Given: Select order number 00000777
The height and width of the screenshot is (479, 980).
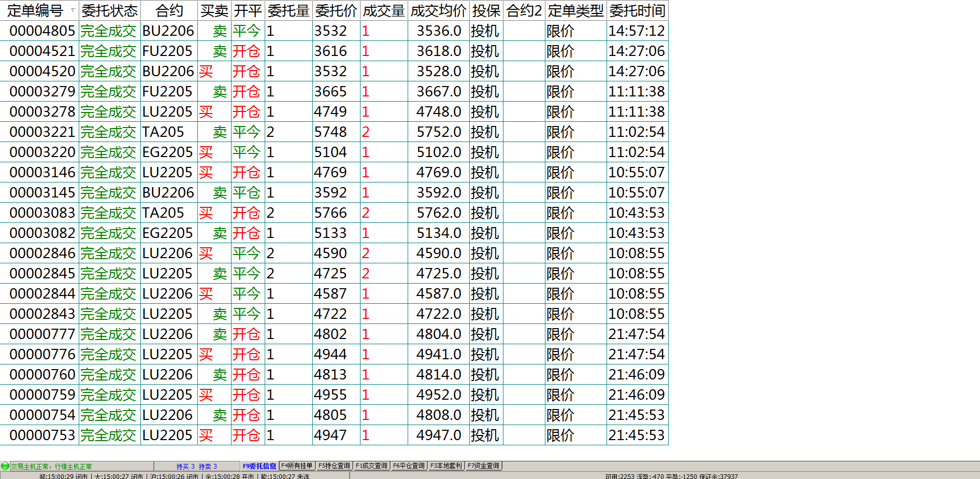Looking at the screenshot, I should (42, 334).
